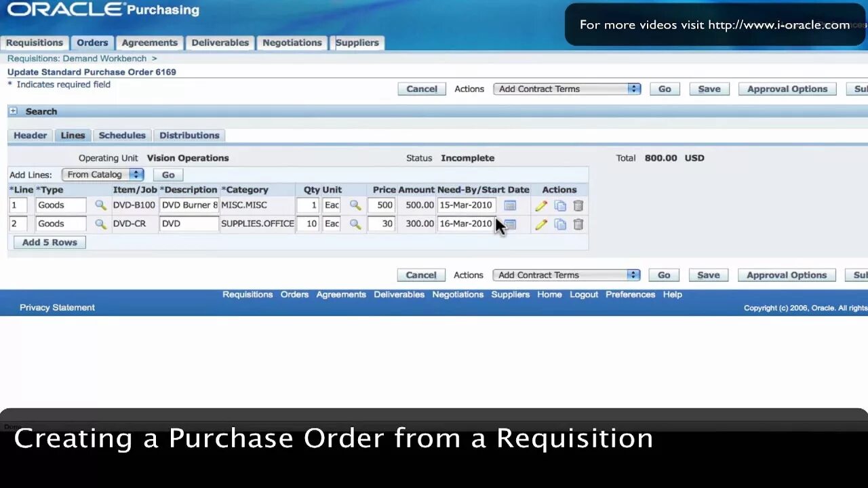Click Type search icon for line 1

[100, 205]
